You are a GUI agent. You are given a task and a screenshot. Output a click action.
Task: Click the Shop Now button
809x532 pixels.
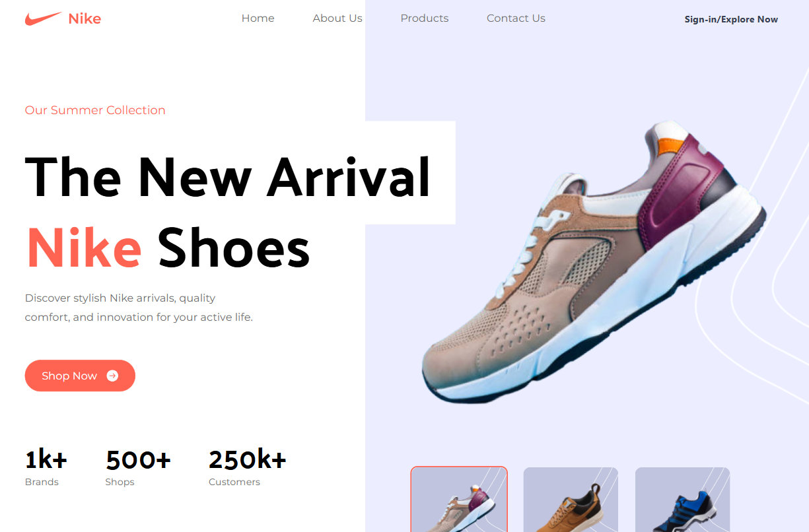coord(80,376)
